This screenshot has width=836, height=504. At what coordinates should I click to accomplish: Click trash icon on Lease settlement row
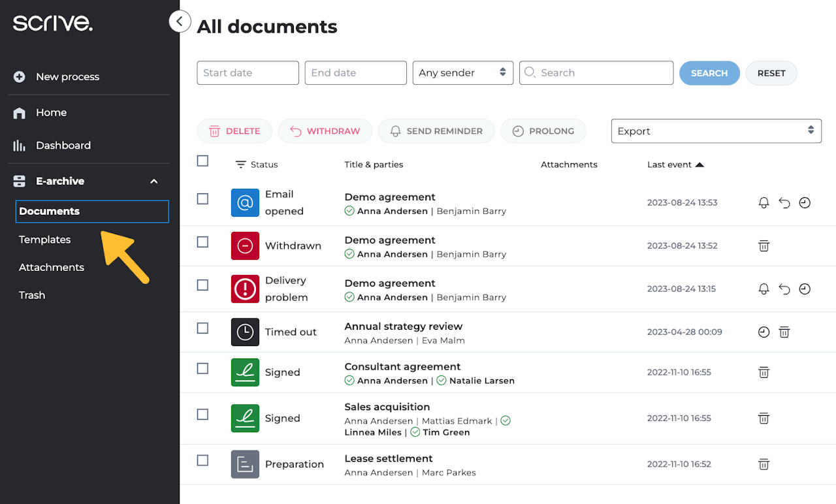[x=764, y=464]
